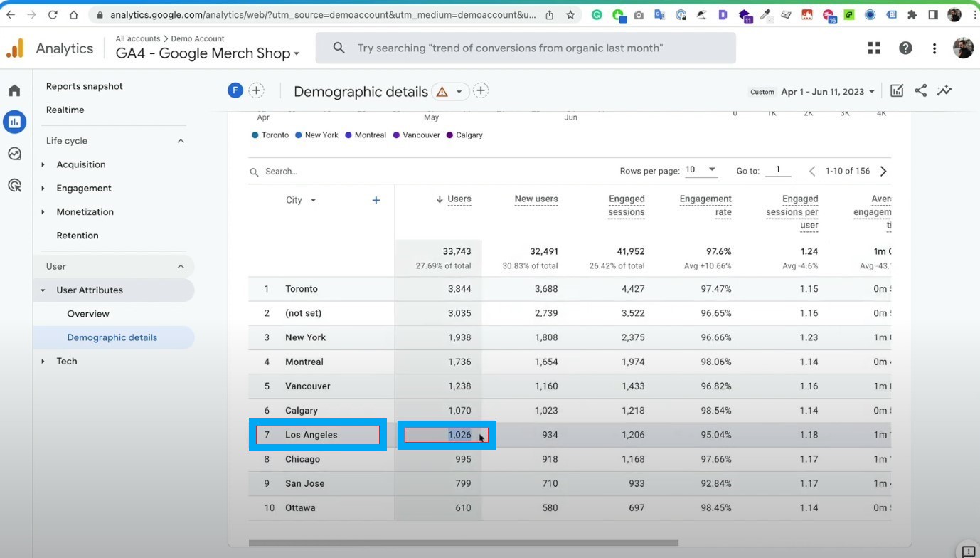Open dropdown arrow next to warning icon

point(459,92)
